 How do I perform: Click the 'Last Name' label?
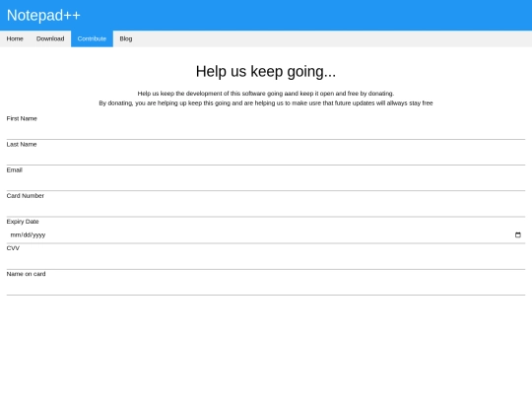[x=22, y=144]
